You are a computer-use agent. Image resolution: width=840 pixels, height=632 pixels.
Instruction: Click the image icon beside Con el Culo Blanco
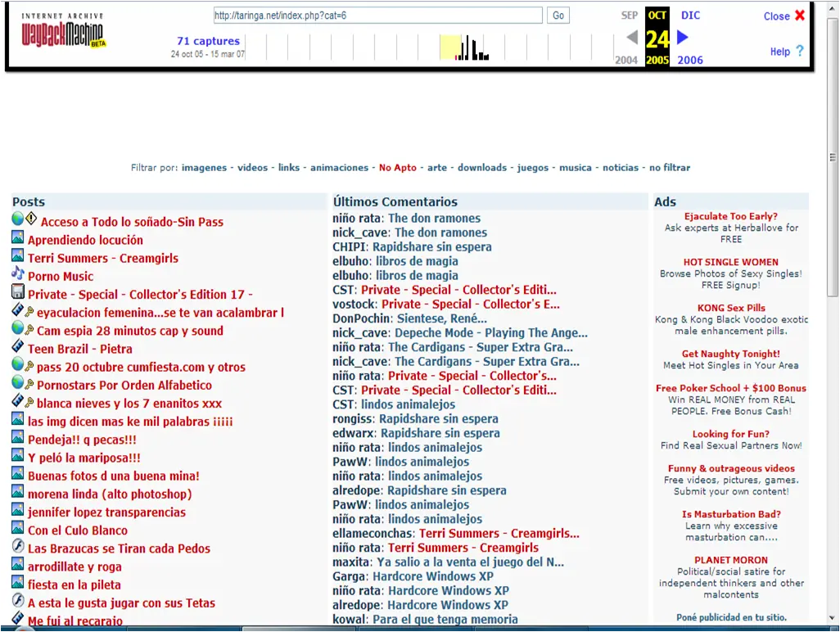(x=18, y=527)
